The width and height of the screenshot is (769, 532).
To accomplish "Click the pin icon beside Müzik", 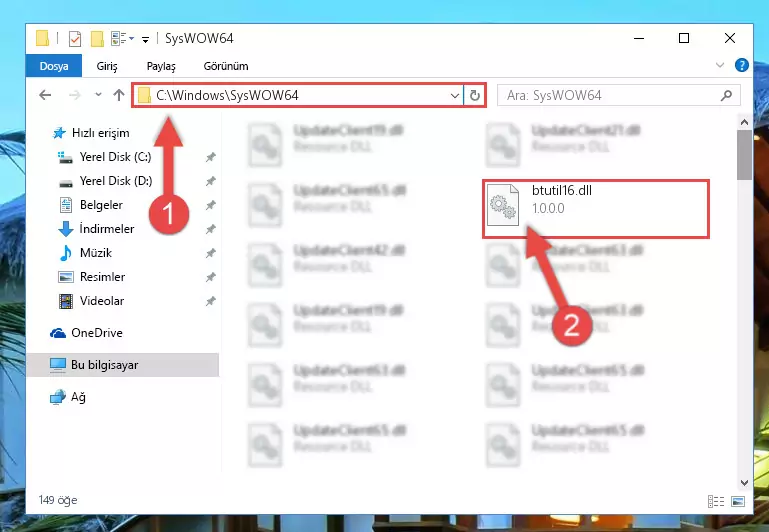I will [x=210, y=253].
